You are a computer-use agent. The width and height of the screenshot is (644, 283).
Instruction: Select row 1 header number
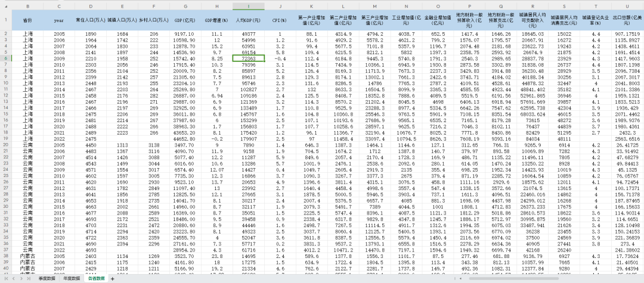[x=6, y=20]
